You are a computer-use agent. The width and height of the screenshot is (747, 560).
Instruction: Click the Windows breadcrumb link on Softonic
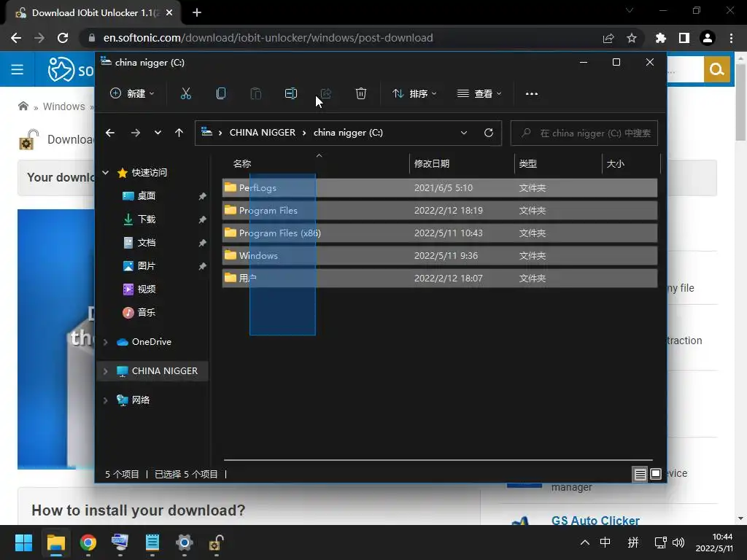(64, 106)
